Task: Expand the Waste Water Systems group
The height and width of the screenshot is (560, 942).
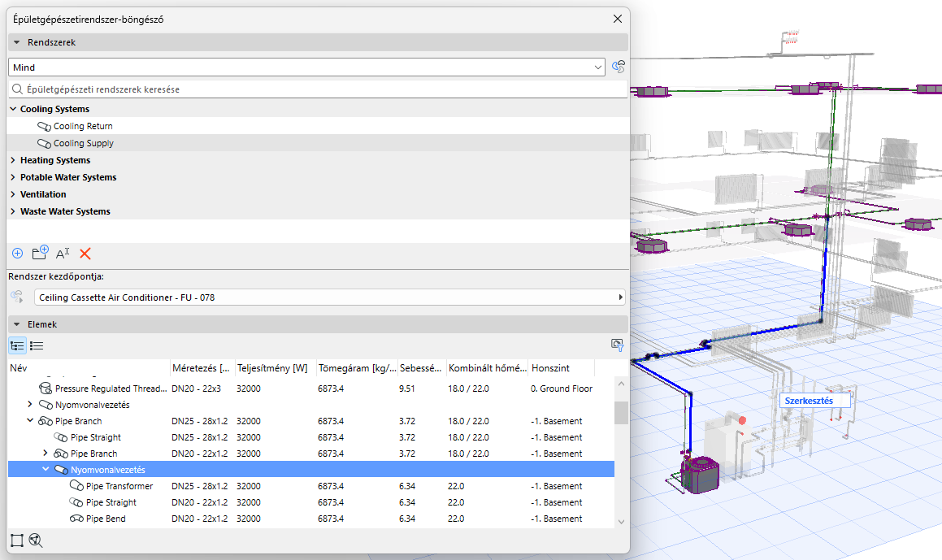Action: [x=13, y=211]
